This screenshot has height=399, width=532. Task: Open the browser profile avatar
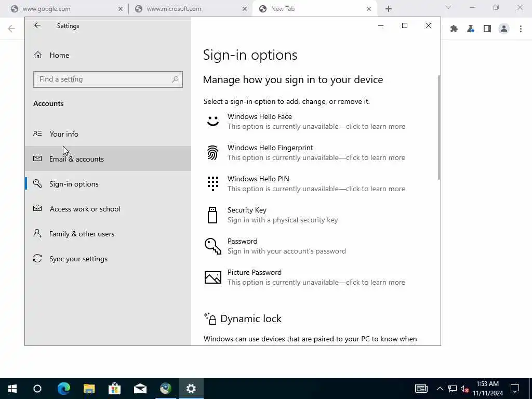pyautogui.click(x=504, y=29)
